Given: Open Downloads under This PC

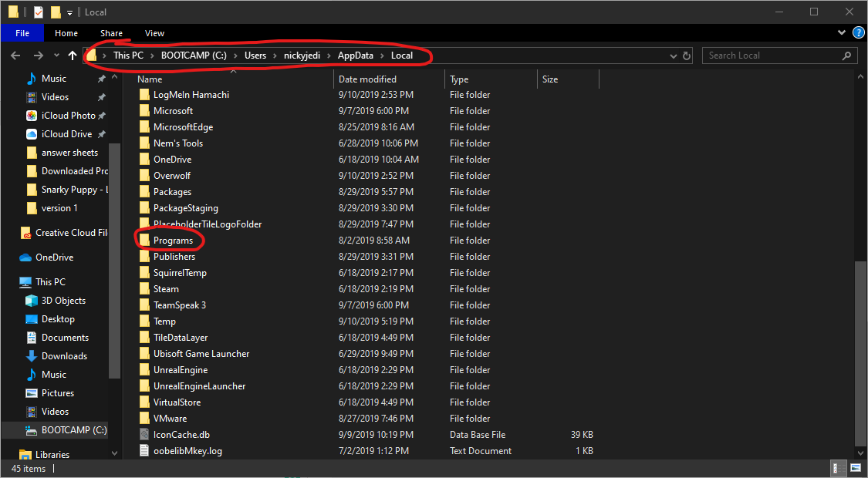Looking at the screenshot, I should [64, 355].
